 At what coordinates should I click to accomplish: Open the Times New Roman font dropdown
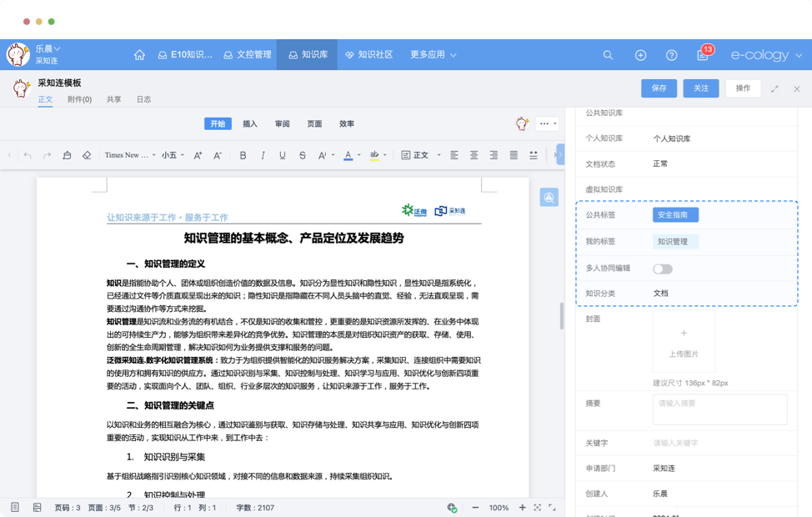(130, 155)
